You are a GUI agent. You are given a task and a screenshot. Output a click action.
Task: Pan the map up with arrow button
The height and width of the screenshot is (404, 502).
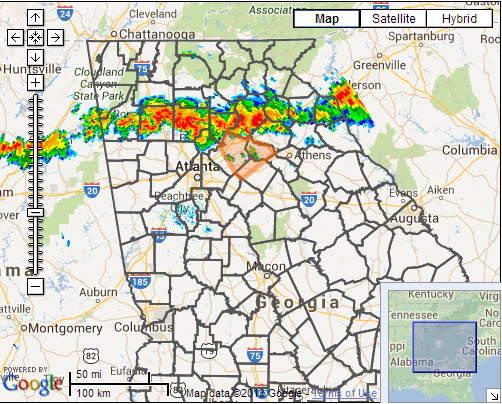pyautogui.click(x=35, y=17)
